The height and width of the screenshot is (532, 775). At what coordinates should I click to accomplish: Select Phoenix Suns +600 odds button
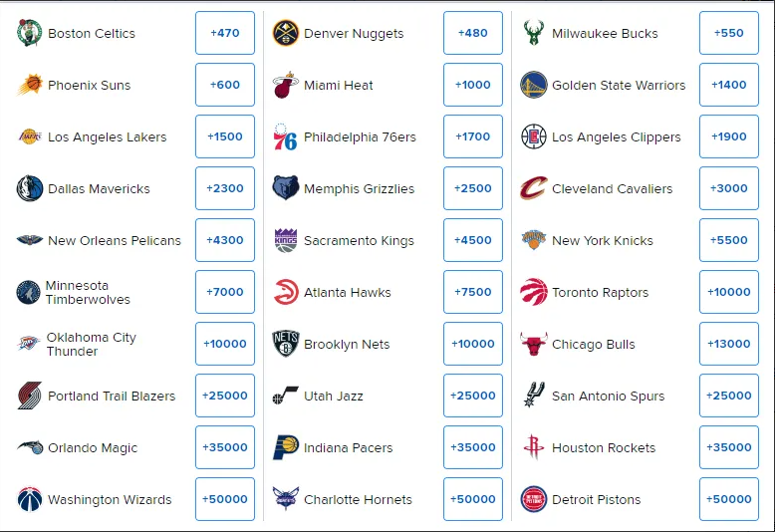225,85
